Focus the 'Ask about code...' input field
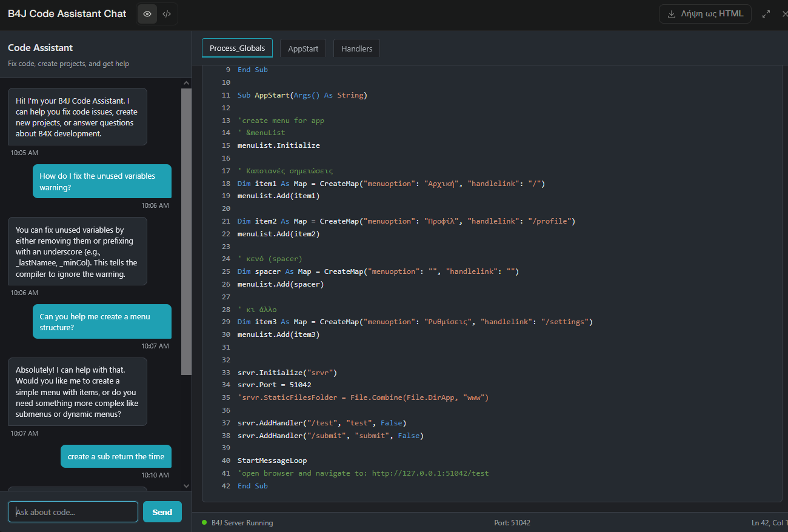 tap(73, 512)
